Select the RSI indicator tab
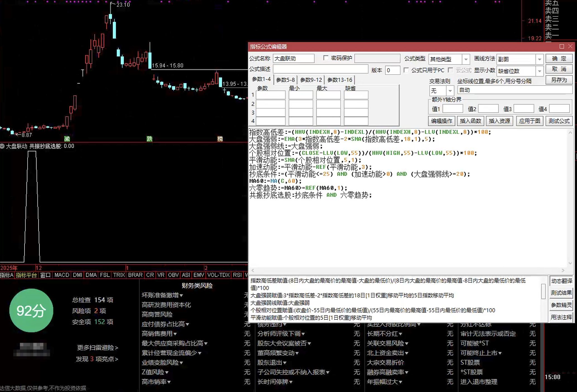 [237, 275]
